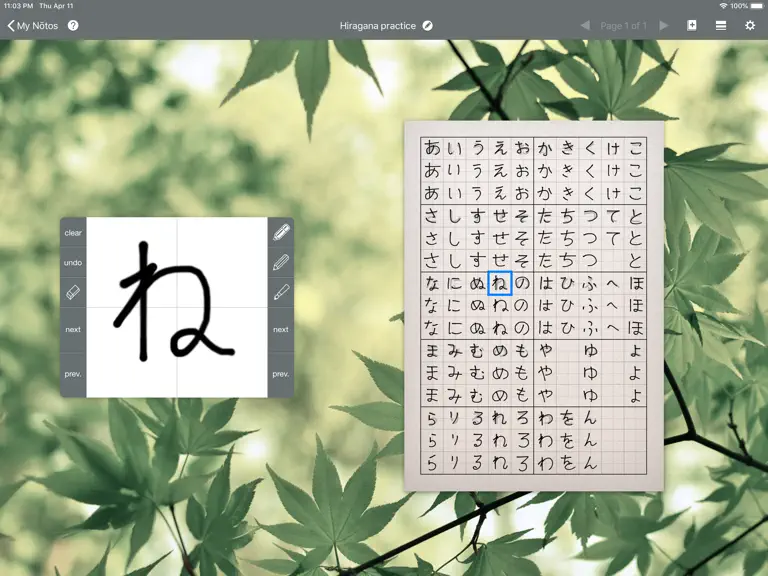Viewport: 768px width, 576px height.
Task: Open the settings gear
Action: click(x=750, y=25)
